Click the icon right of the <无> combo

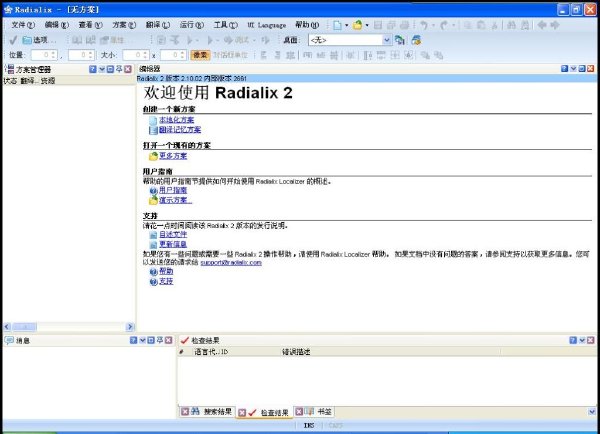coord(399,40)
